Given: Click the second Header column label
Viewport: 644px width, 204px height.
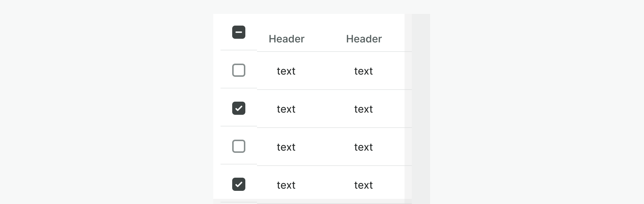Looking at the screenshot, I should pyautogui.click(x=364, y=39).
